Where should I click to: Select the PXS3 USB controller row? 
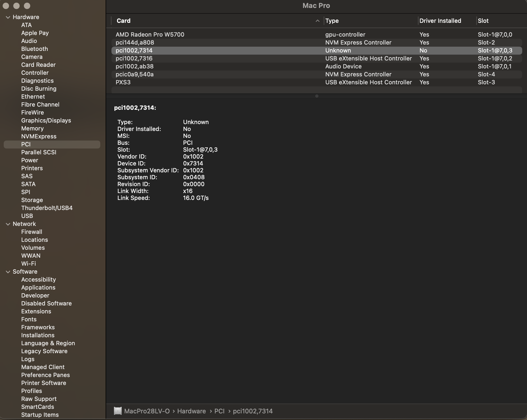123,82
